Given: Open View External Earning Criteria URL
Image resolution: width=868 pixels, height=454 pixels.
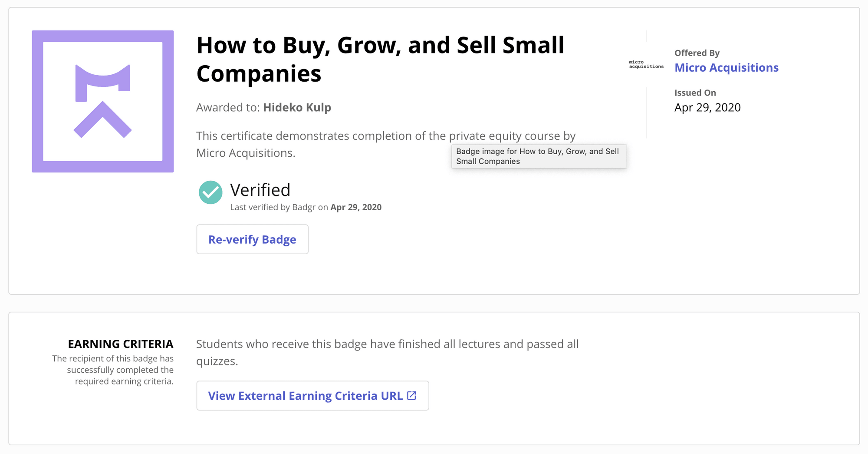Looking at the screenshot, I should (x=312, y=396).
